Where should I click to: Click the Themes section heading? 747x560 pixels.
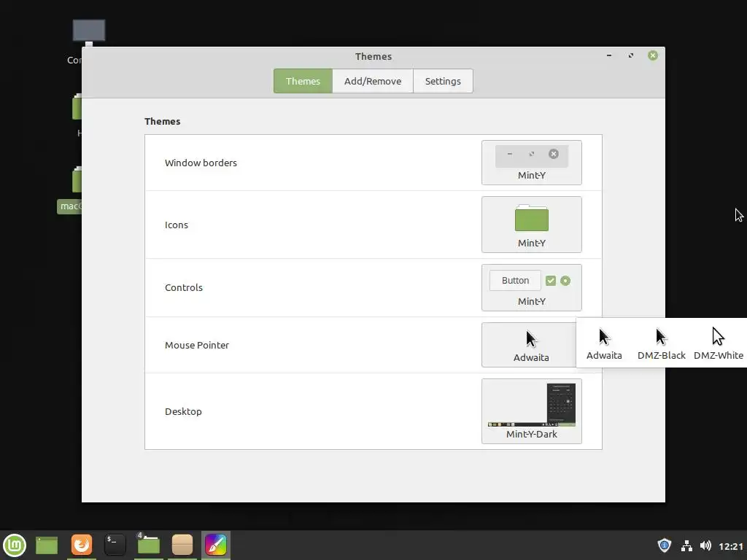click(163, 122)
